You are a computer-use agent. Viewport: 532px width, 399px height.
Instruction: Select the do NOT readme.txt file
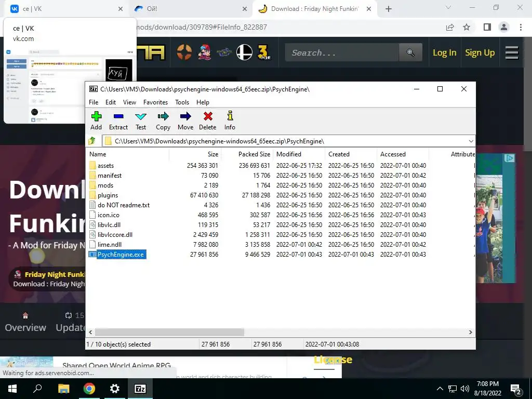tap(124, 205)
